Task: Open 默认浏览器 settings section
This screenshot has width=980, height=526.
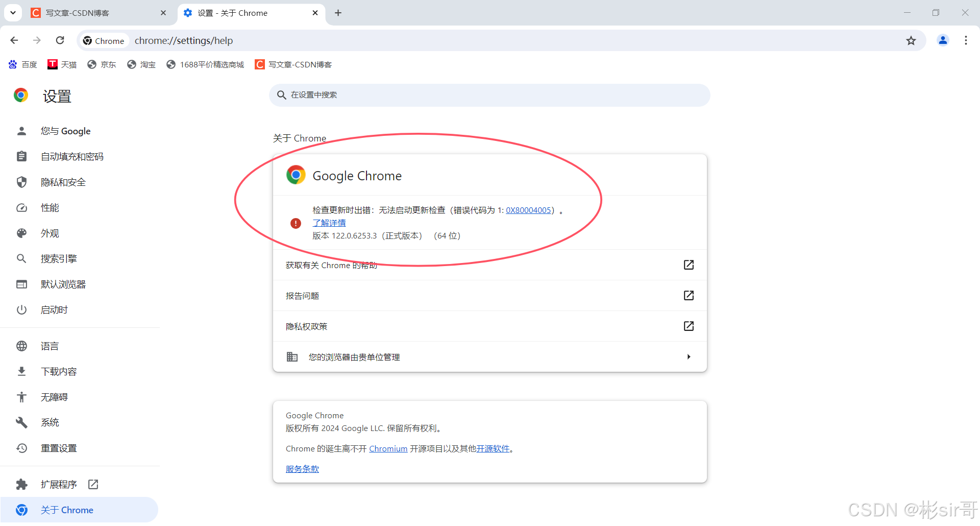Action: click(79, 284)
